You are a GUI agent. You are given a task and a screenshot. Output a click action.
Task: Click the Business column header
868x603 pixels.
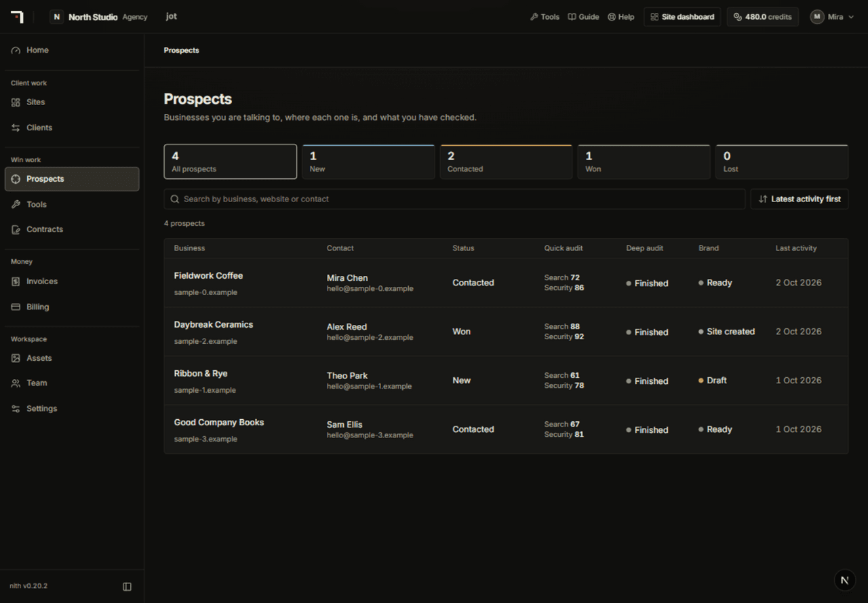[189, 248]
